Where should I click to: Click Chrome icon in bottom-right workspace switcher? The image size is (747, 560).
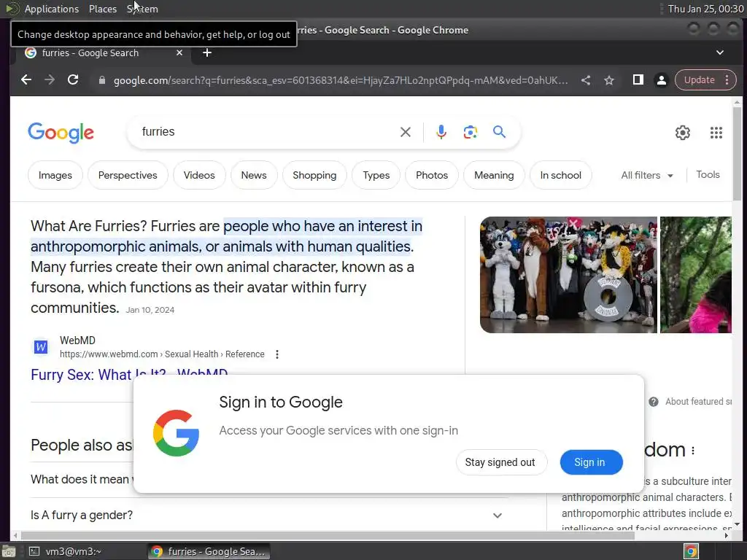coord(691,551)
